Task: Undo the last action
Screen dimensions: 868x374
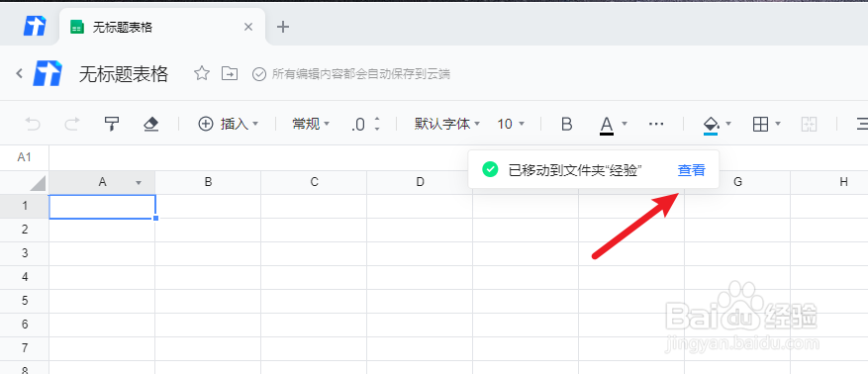Action: coord(34,124)
